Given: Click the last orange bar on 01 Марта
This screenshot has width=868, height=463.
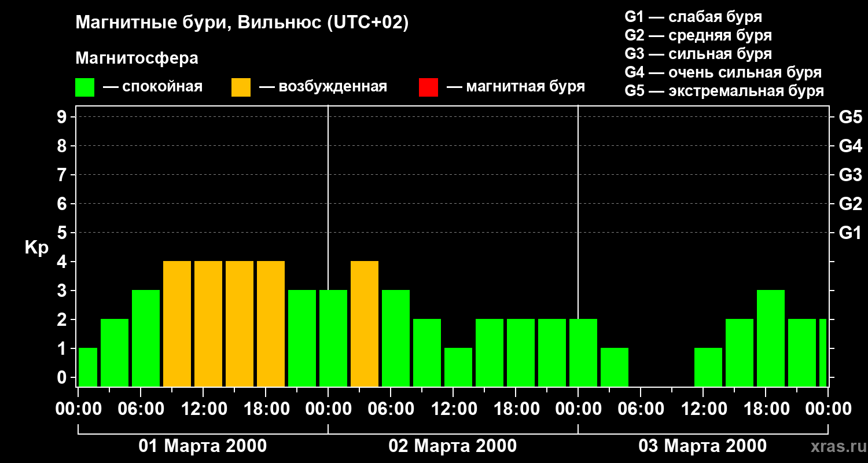Looking at the screenshot, I should point(271,324).
